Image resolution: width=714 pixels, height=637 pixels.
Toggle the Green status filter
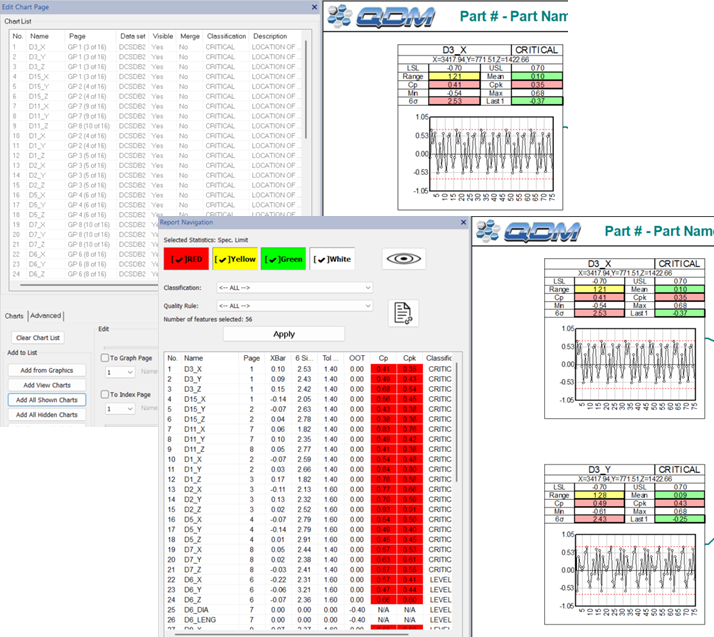pyautogui.click(x=283, y=259)
